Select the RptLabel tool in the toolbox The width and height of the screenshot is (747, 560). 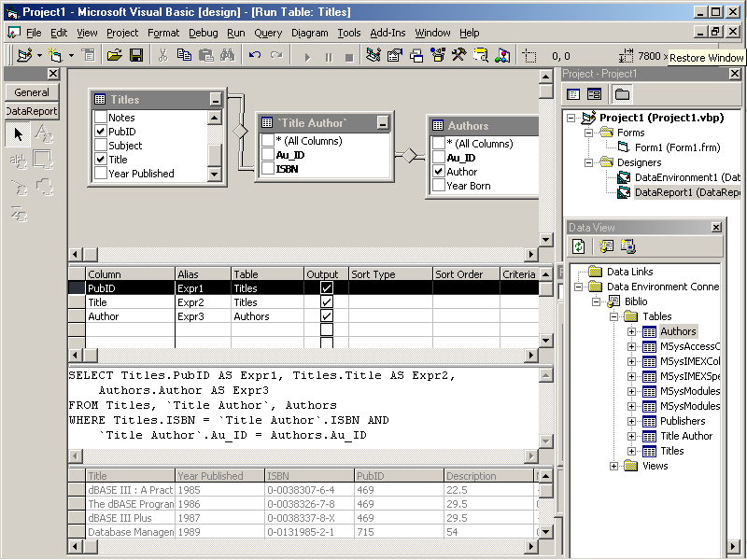(x=44, y=134)
